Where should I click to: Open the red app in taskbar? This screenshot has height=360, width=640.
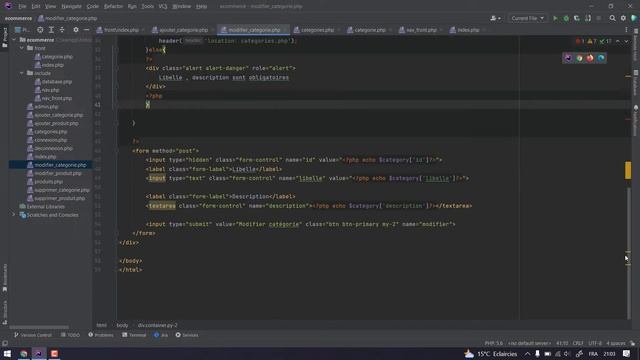pos(54,353)
